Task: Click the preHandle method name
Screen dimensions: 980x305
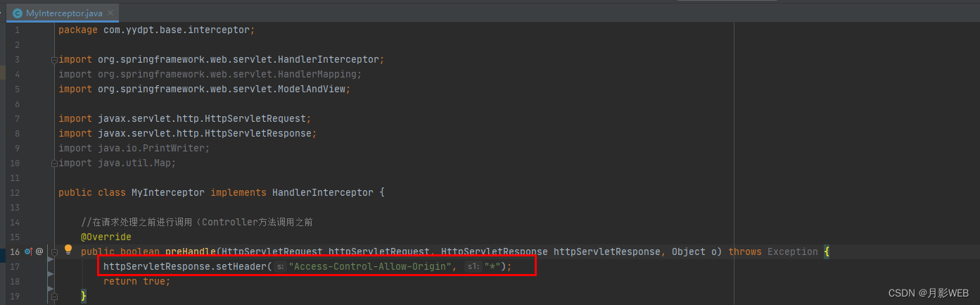Action: pyautogui.click(x=191, y=251)
